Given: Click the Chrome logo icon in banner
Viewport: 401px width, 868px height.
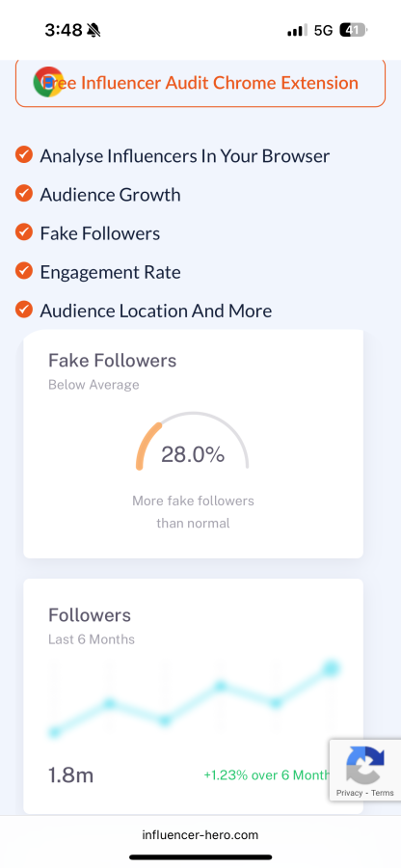Looking at the screenshot, I should [x=48, y=82].
